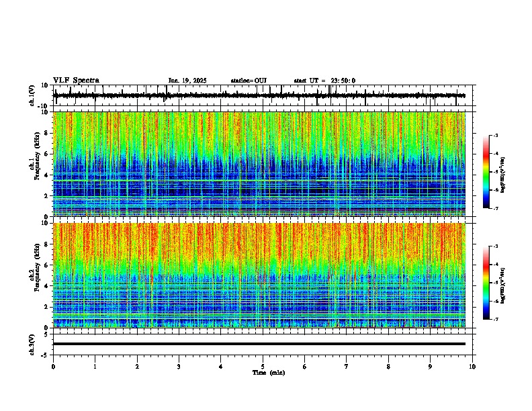Click the ch.1 spectrogram "2" kHz tick label
Image resolution: width=532 pixels, height=411 pixels.
point(46,196)
